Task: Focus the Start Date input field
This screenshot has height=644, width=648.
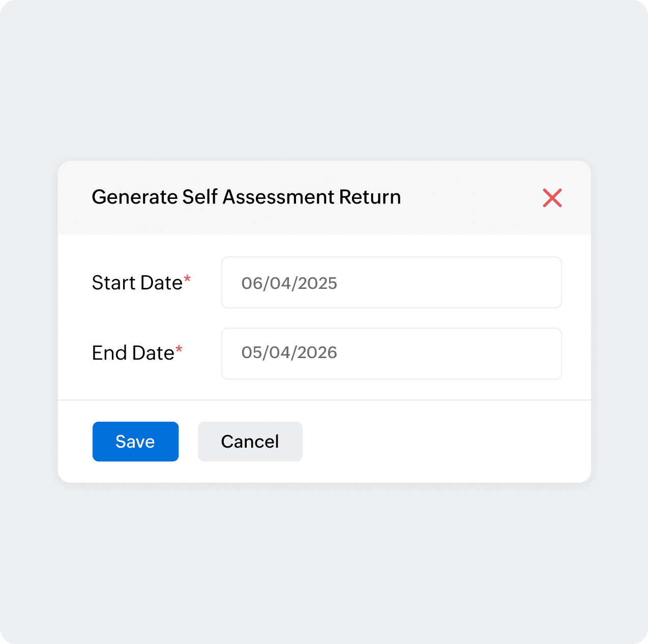Action: pos(392,282)
